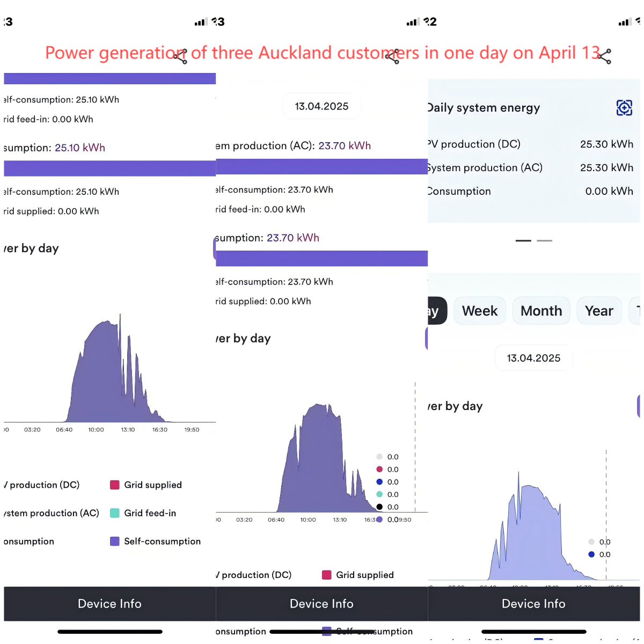Tap the signal strength icon in the middle status bar

pos(413,22)
